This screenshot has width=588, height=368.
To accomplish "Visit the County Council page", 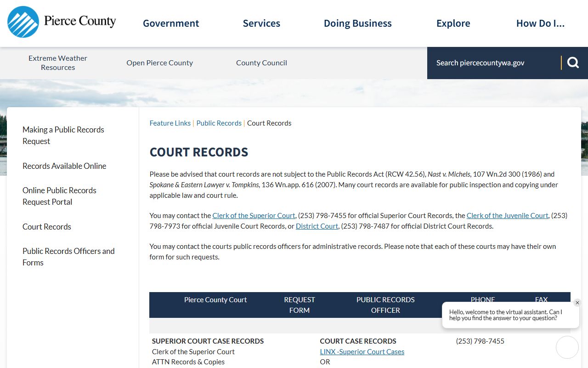I will click(x=261, y=63).
